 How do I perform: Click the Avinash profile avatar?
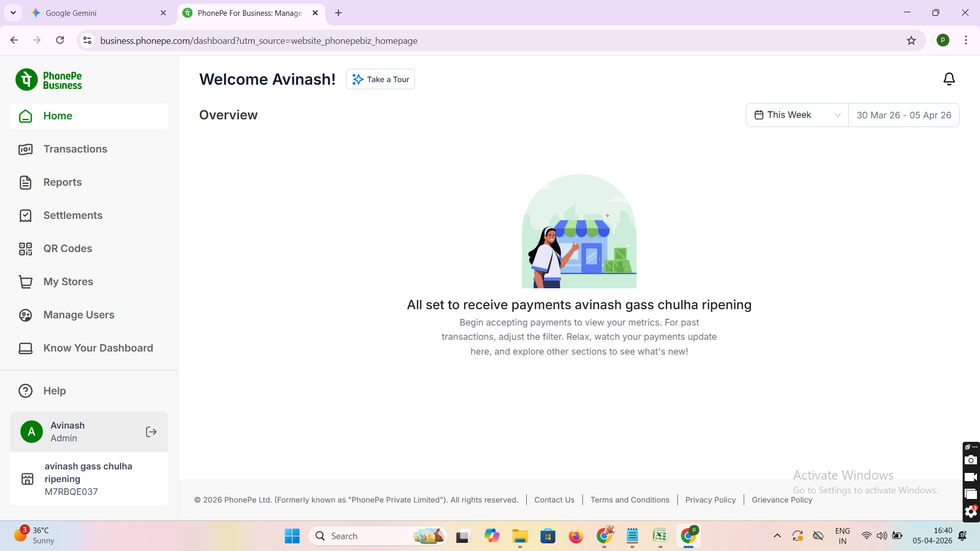(x=32, y=432)
